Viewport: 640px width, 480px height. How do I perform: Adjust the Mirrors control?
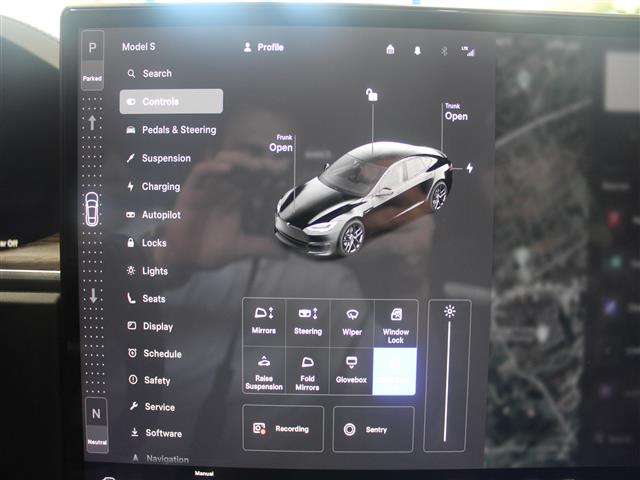point(264,322)
